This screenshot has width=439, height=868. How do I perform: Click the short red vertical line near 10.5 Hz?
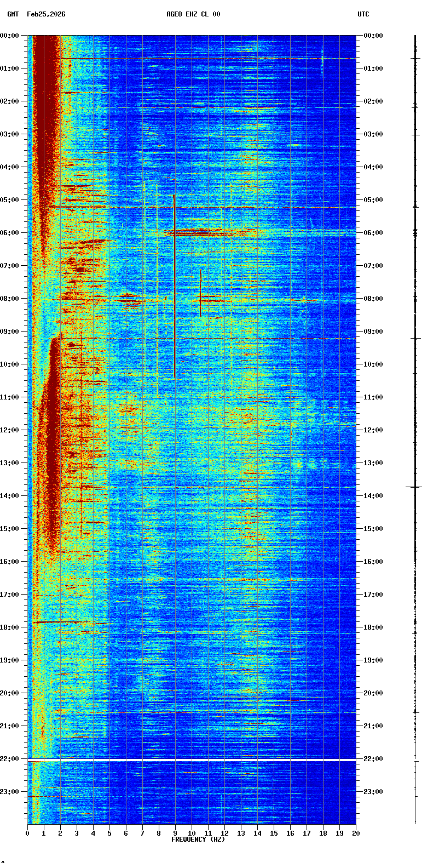tap(200, 293)
